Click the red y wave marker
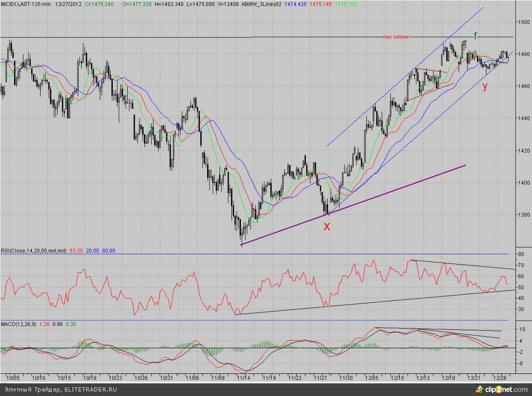This screenshot has height=396, width=532. (485, 87)
